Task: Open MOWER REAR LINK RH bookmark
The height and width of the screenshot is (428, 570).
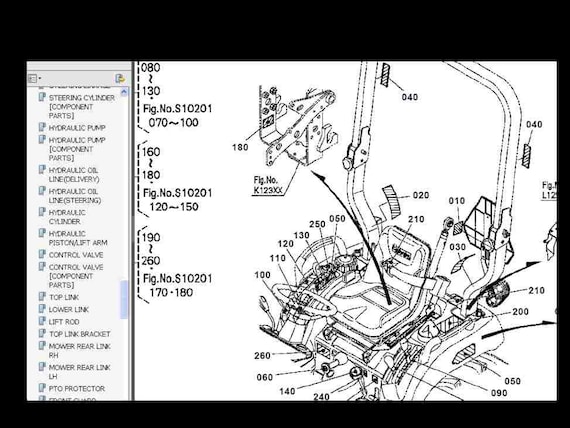Action: [80, 351]
